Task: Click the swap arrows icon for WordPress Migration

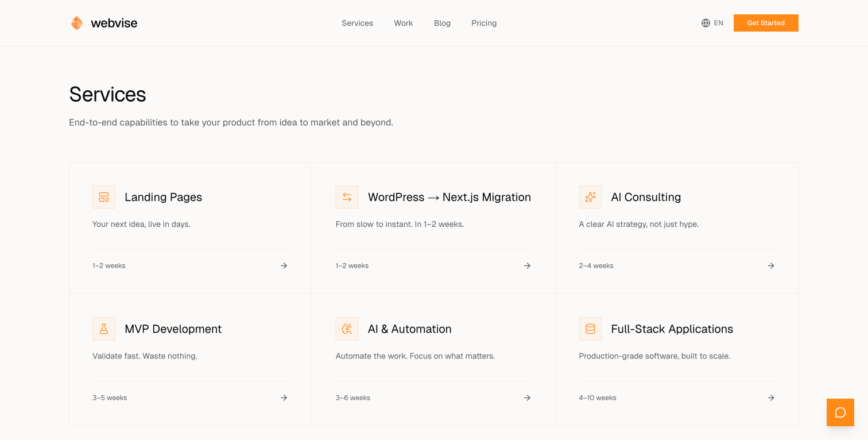Action: [347, 196]
